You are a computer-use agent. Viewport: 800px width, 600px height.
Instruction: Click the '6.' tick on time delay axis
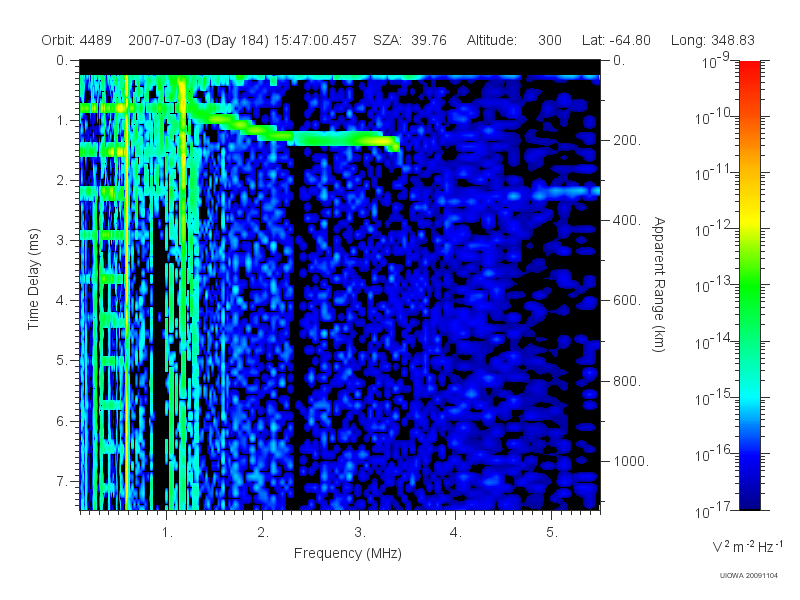click(62, 421)
